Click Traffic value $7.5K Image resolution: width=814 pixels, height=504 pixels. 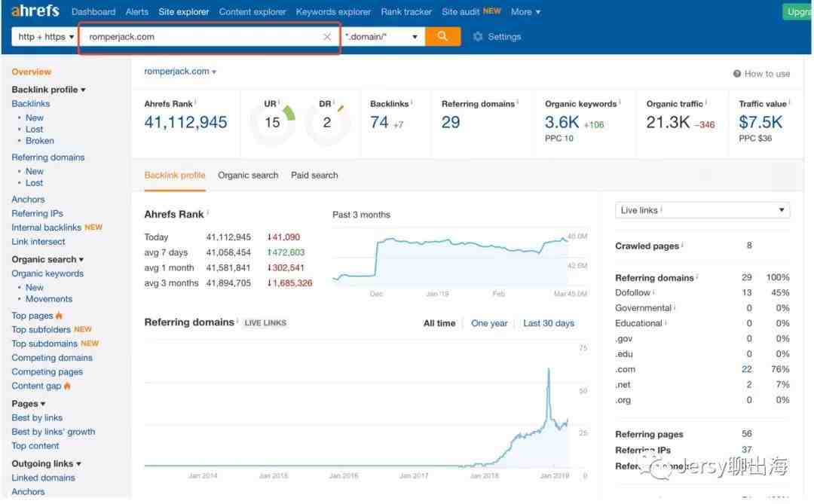(760, 123)
